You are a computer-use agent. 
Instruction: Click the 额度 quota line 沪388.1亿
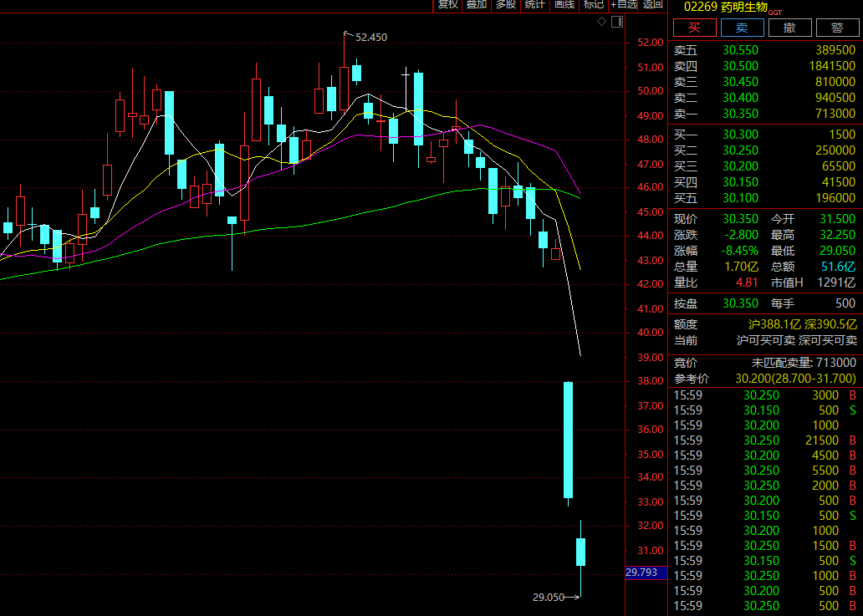point(774,324)
